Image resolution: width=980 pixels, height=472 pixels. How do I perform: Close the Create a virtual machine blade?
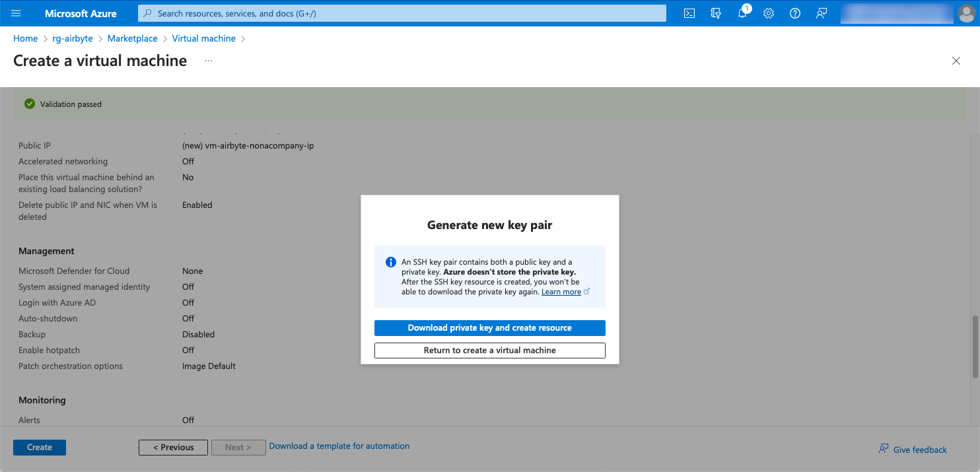[x=956, y=61]
